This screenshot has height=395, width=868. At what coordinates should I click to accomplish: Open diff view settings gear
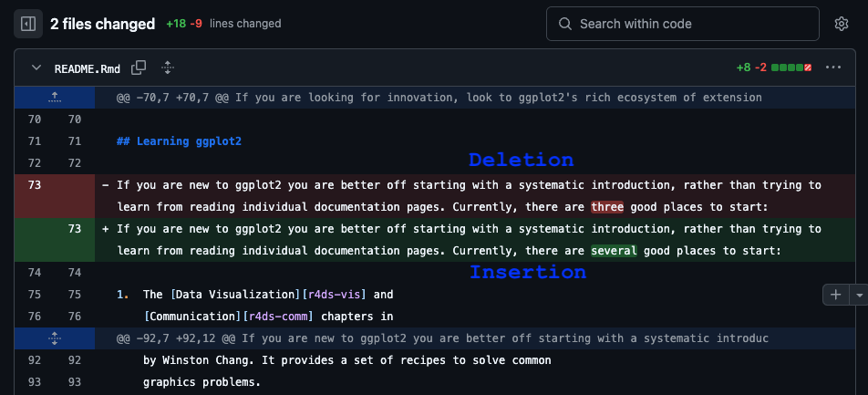(x=841, y=24)
